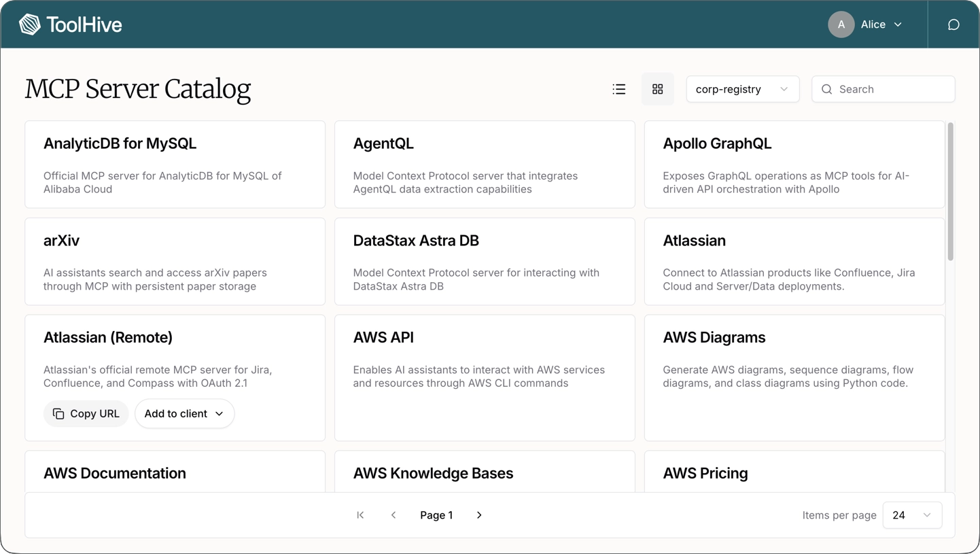Screen dimensions: 980x554
Task: Click the MCP Server Catalog heading
Action: click(138, 89)
